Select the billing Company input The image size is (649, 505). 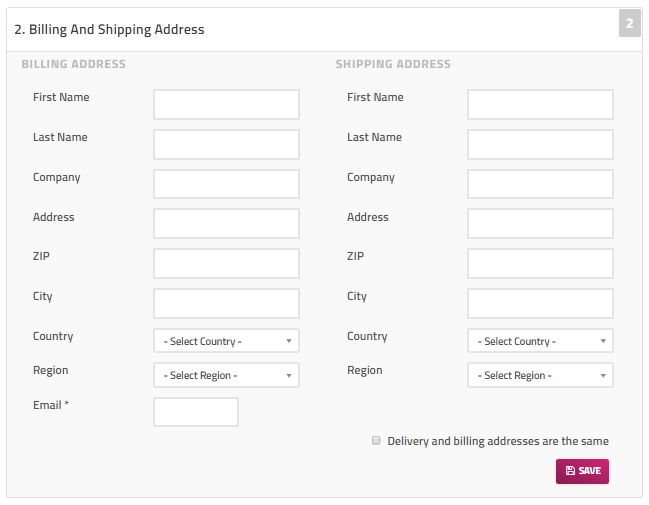226,184
